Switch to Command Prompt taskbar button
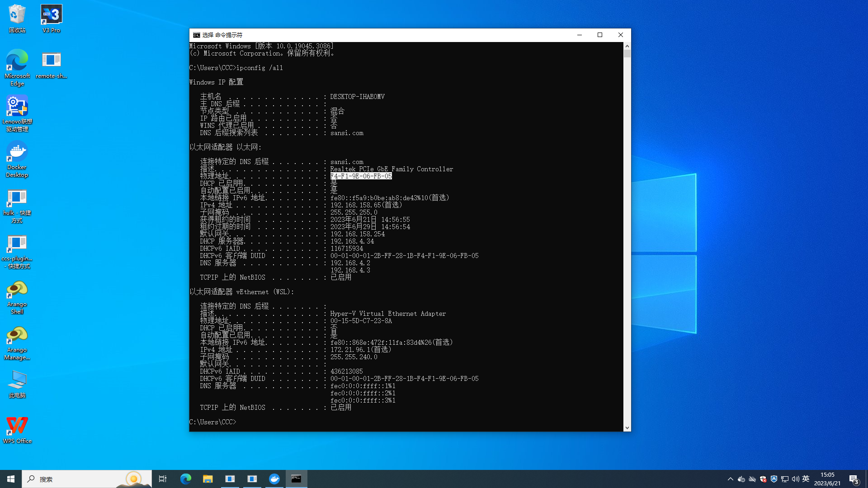This screenshot has width=868, height=488. [x=297, y=479]
